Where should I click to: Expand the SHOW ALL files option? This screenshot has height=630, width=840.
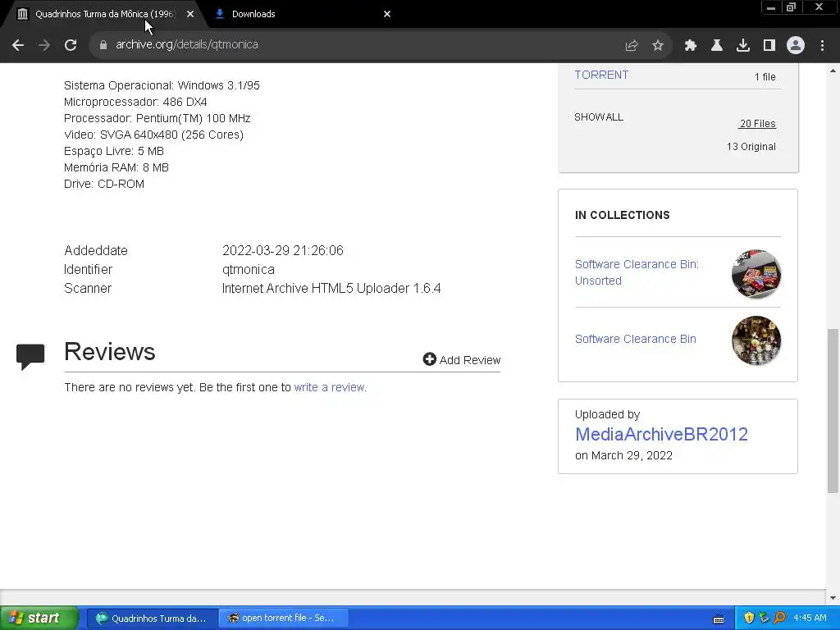598,117
